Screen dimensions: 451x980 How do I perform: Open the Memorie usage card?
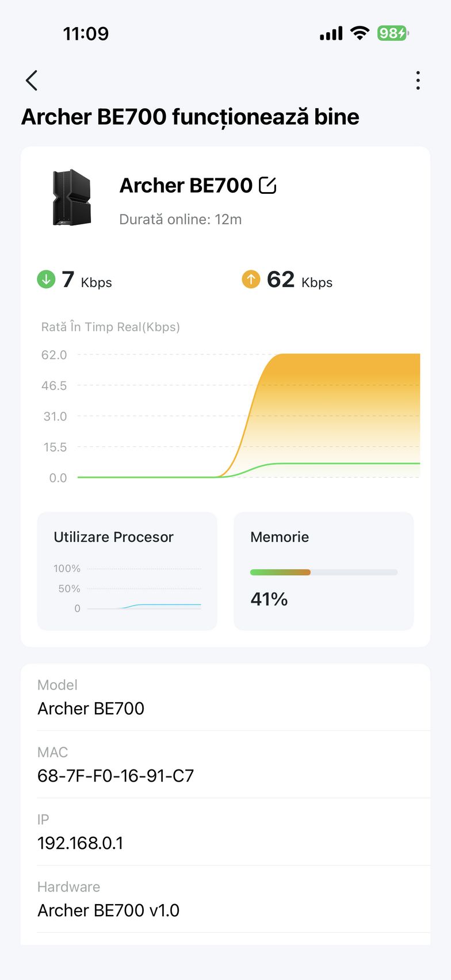323,571
